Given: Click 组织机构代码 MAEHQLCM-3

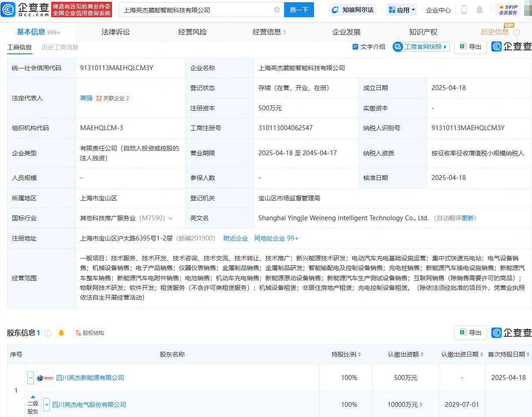Looking at the screenshot, I should click(101, 128).
